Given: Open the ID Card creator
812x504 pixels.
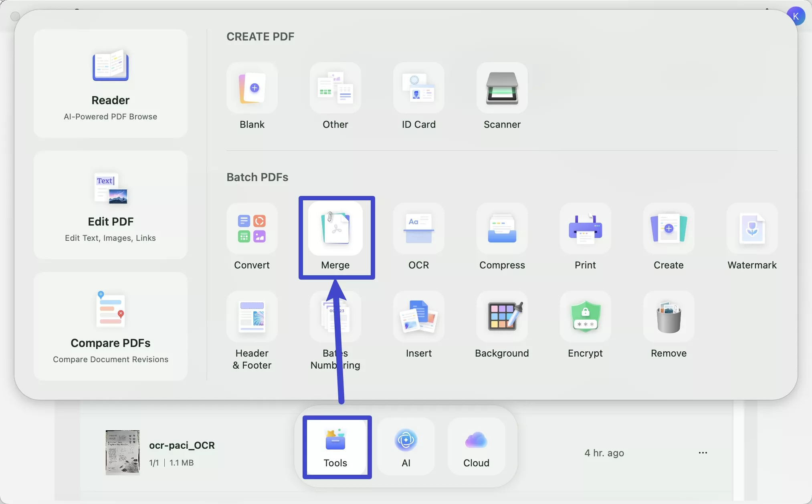Looking at the screenshot, I should pos(418,88).
